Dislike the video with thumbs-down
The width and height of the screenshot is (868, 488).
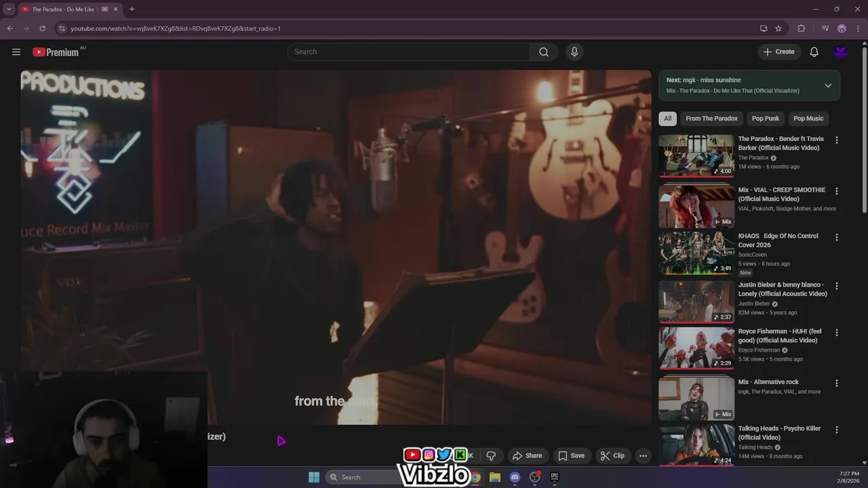(x=491, y=455)
